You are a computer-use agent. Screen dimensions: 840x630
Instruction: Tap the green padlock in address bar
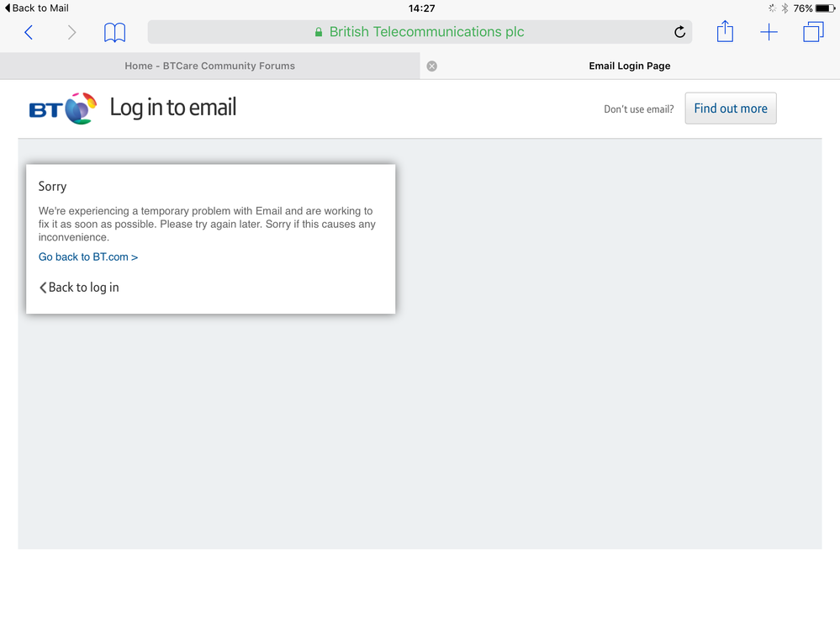319,33
